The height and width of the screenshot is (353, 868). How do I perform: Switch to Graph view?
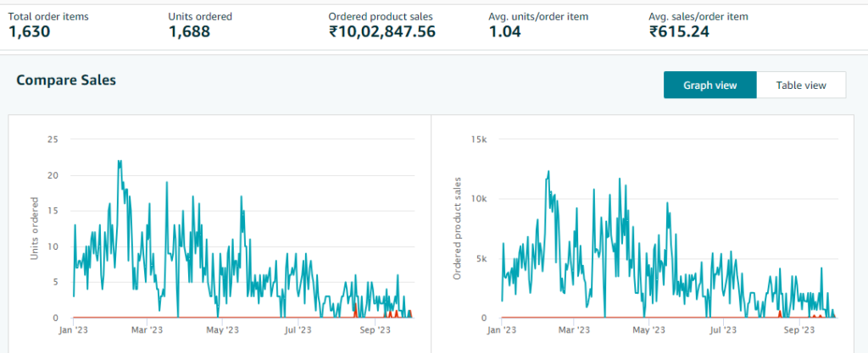point(709,85)
